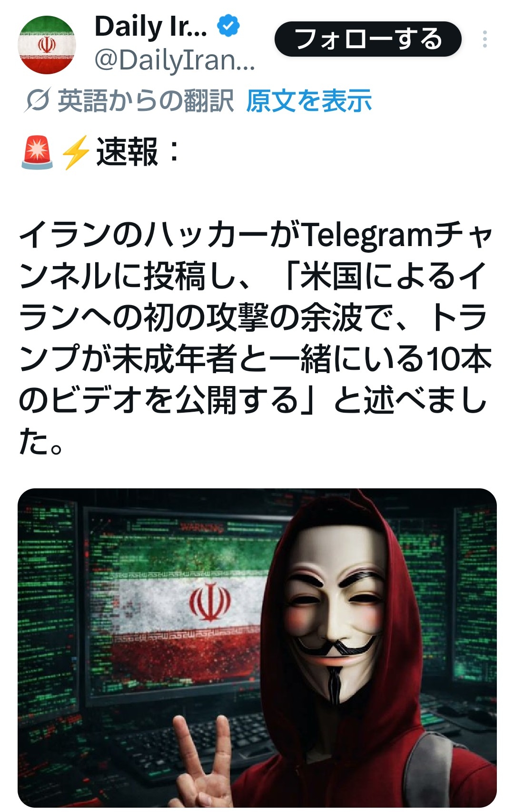The height and width of the screenshot is (812, 514).
Task: Click the 英語からの翻訳 label
Action: click(146, 101)
